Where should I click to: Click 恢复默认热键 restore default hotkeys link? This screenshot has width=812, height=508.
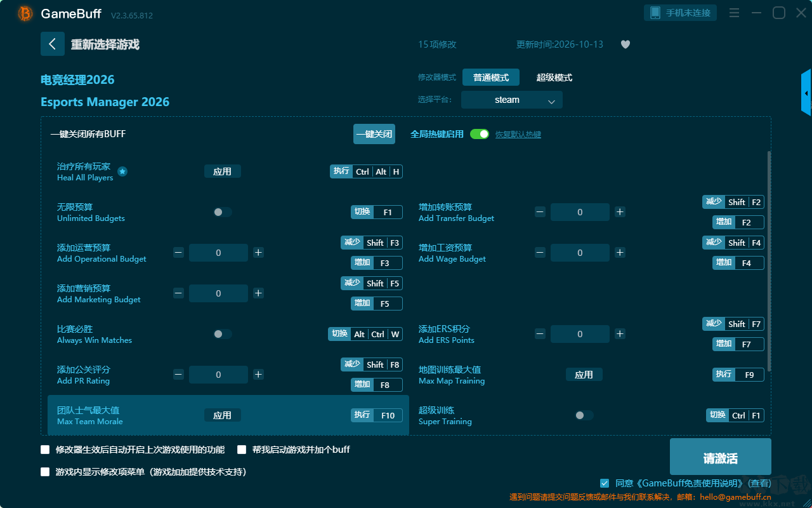518,135
